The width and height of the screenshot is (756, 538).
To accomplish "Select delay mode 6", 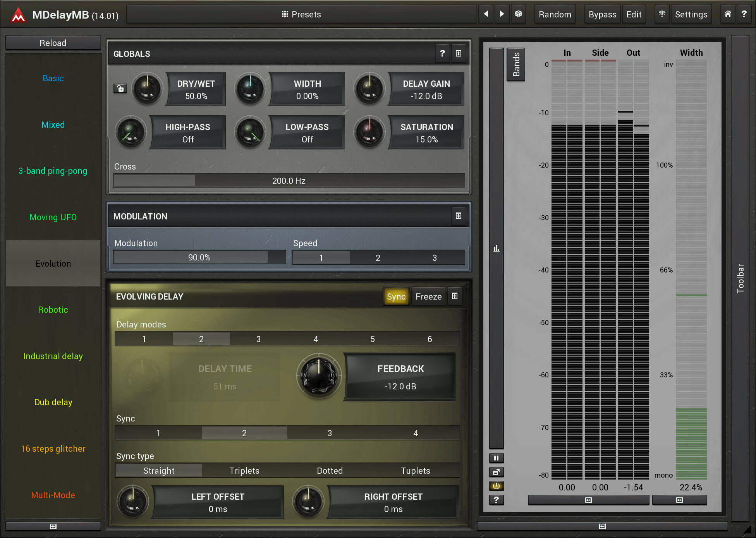I will coord(430,339).
